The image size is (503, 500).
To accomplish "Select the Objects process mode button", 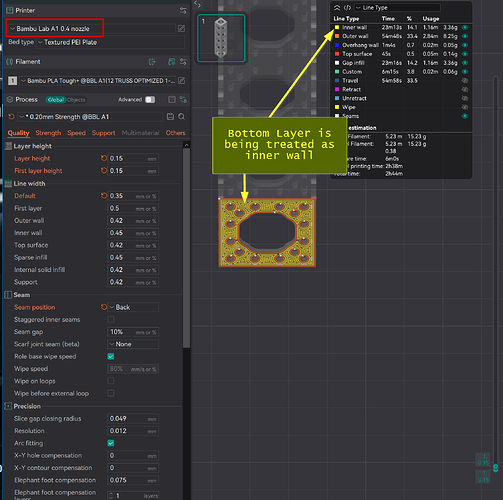I will 76,100.
